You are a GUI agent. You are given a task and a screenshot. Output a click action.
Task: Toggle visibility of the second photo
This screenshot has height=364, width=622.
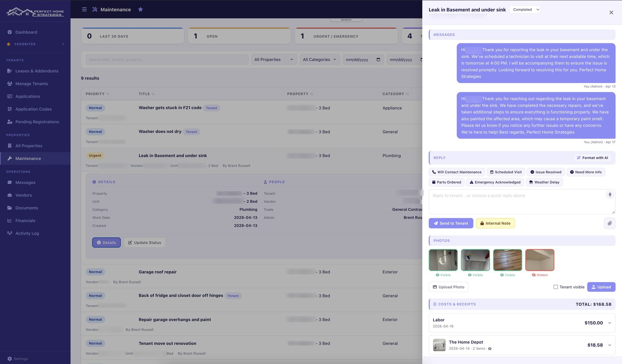click(x=475, y=275)
